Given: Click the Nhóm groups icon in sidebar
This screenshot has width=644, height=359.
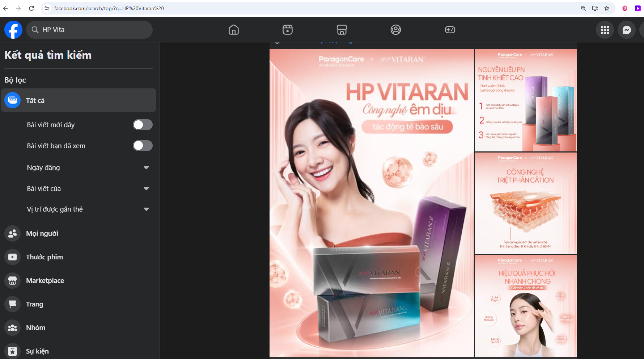Looking at the screenshot, I should [13, 328].
